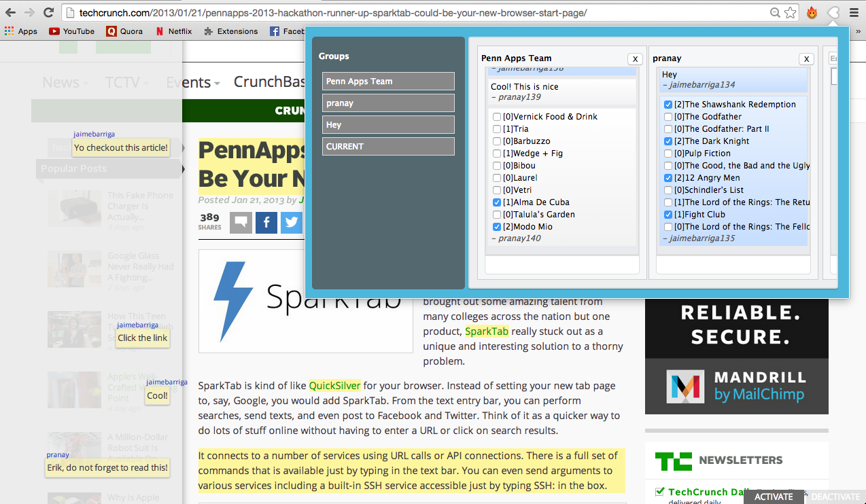Share the article on Twitter
This screenshot has width=866, height=504.
point(291,223)
